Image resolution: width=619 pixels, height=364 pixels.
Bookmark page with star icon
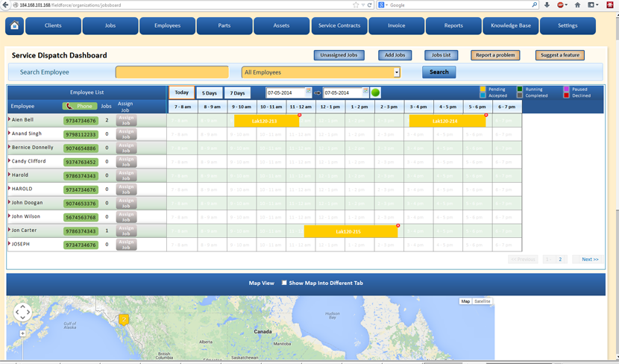[356, 4]
